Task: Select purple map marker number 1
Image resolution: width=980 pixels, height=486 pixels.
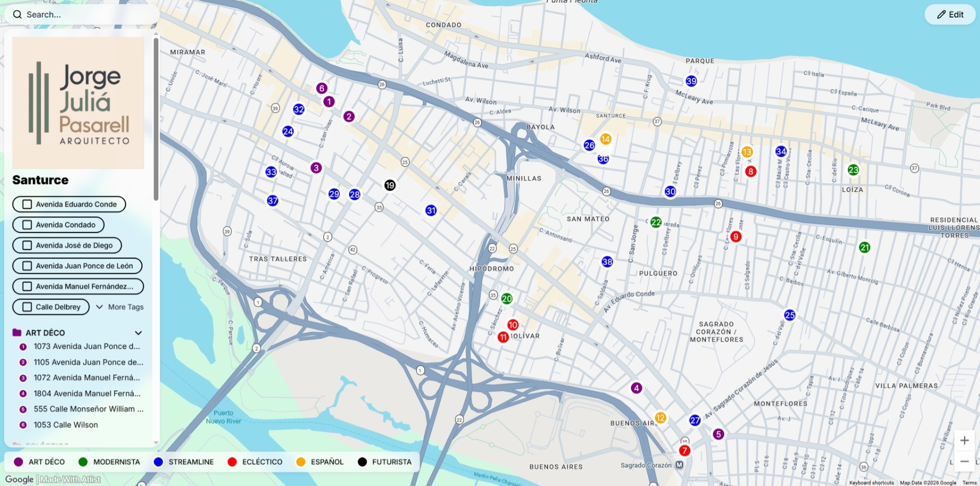Action: (x=329, y=102)
